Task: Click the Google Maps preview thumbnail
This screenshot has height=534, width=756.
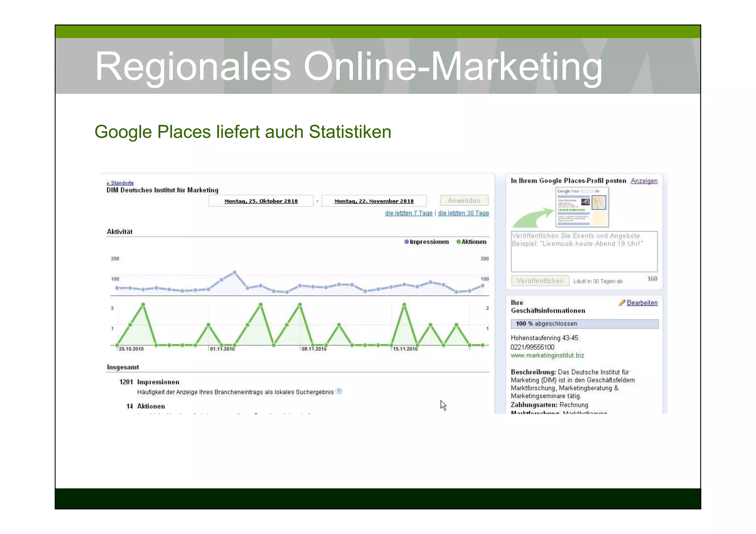Action: (582, 207)
